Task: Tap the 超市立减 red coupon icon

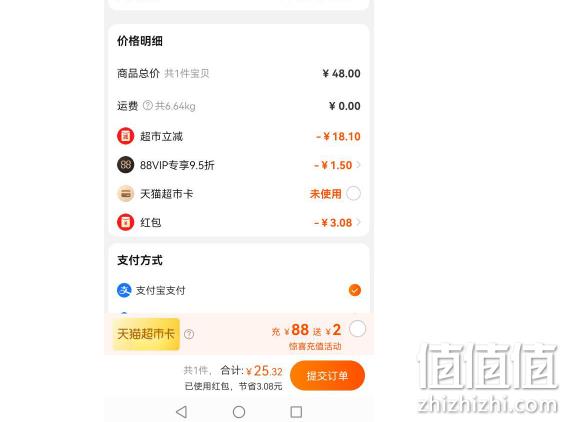Action: click(125, 136)
